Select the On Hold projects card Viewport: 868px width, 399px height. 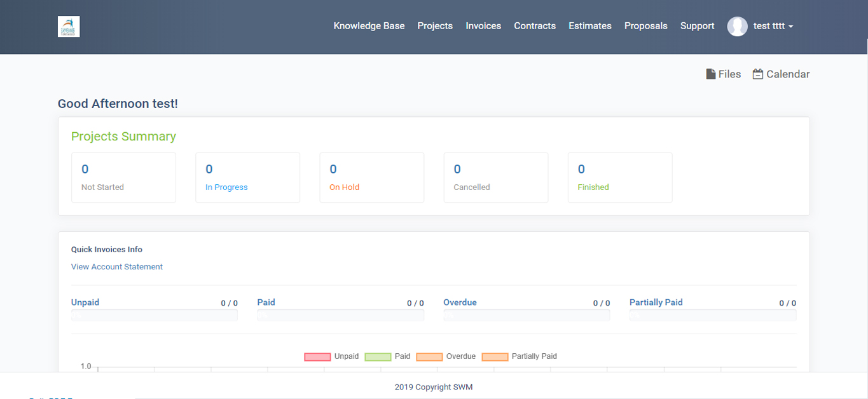pos(371,178)
